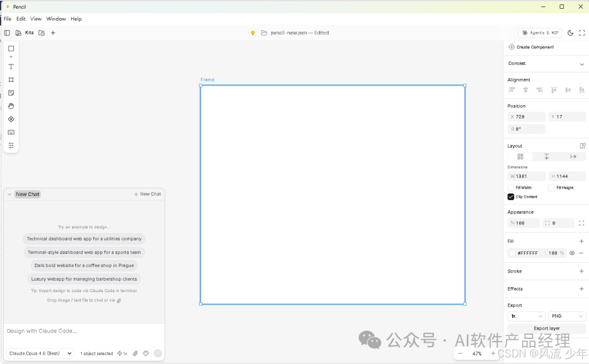Open the recent files folder icon
Screen dimensions: 589x364
point(41,33)
